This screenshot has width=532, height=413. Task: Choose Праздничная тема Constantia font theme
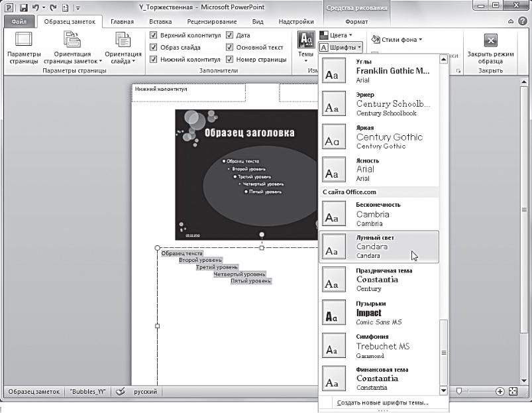point(380,280)
